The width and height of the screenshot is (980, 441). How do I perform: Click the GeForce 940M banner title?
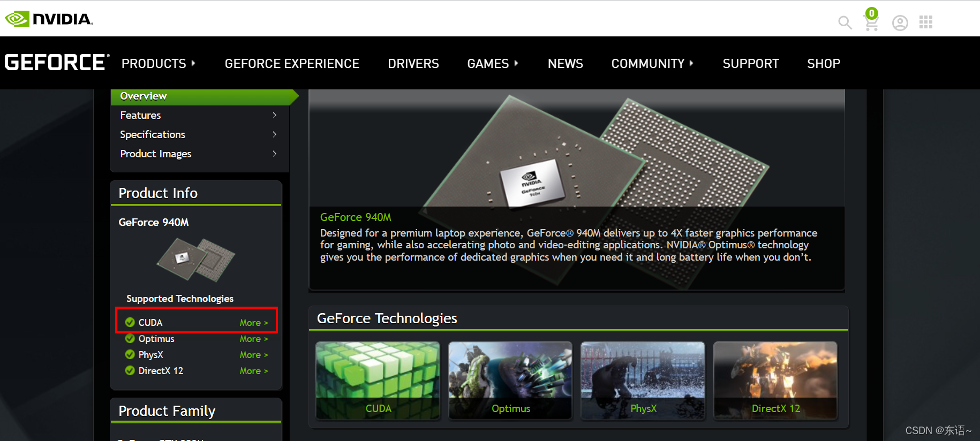pyautogui.click(x=356, y=217)
